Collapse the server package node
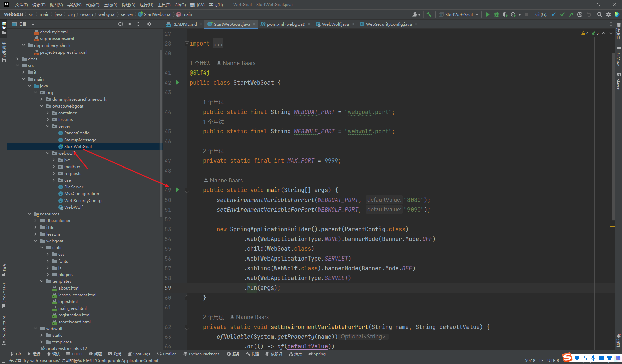The image size is (622, 364). pyautogui.click(x=48, y=126)
